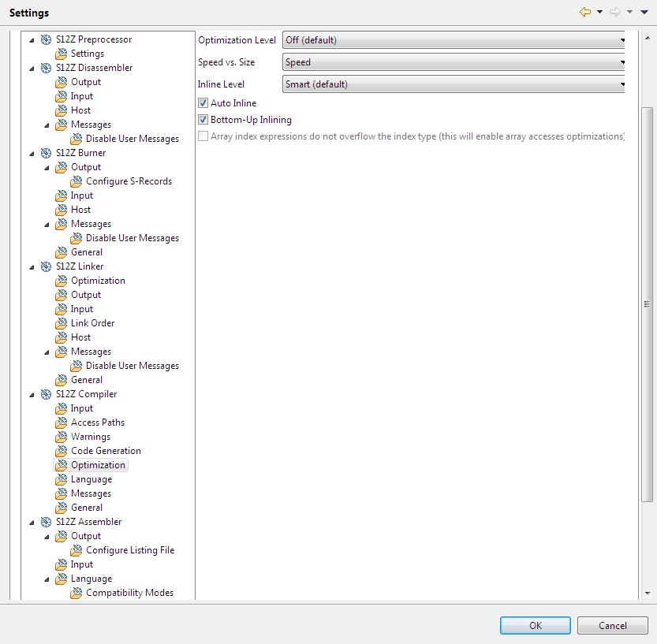This screenshot has width=657, height=644.
Task: Collapse the S12Z Assembler node
Action: [32, 523]
